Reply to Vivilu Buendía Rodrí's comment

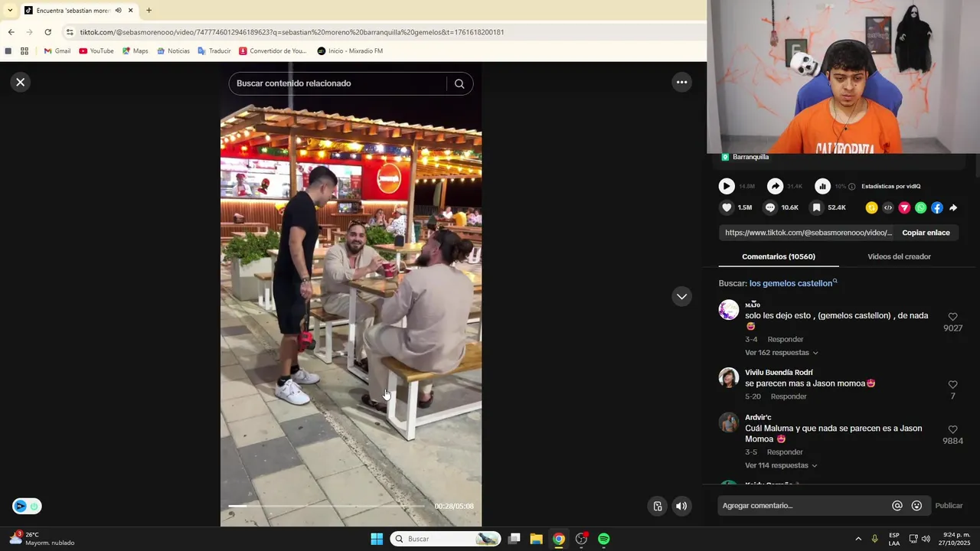(x=789, y=396)
